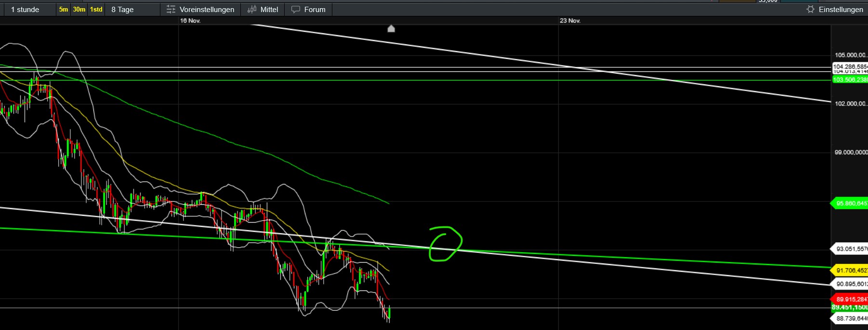Click the Voreinstellungen sliders icon

point(171,10)
